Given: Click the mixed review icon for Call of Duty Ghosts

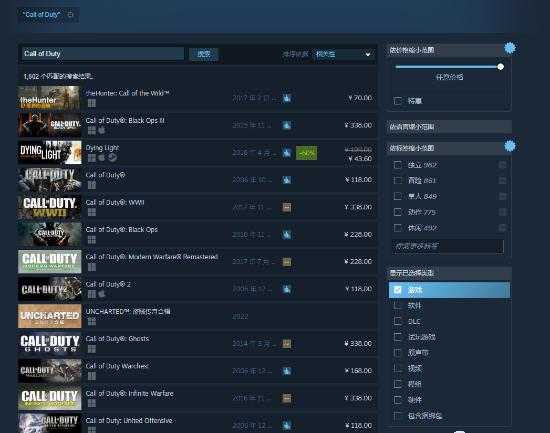Looking at the screenshot, I should [287, 344].
